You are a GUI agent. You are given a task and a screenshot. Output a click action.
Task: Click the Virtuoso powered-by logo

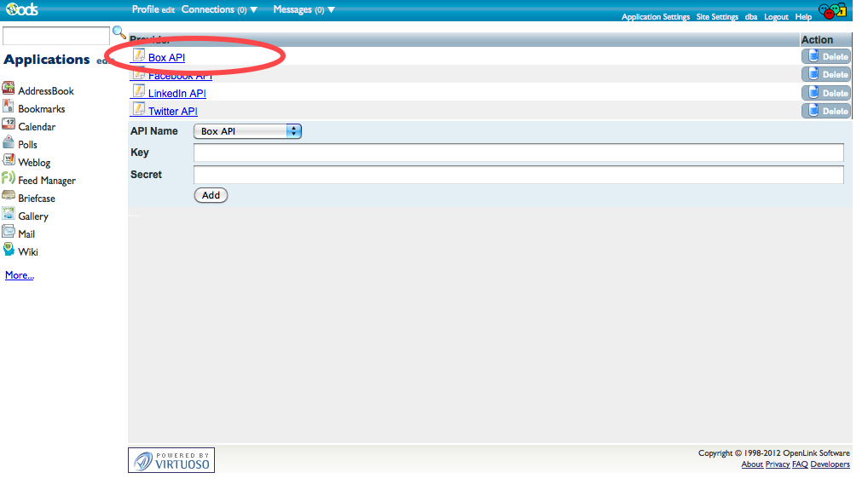(171, 460)
